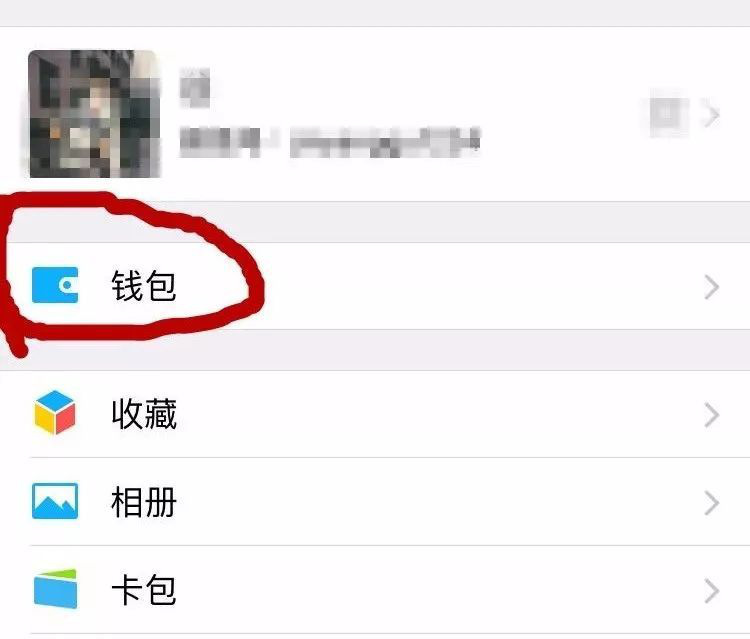Open favorites via the 收藏 row chevron
This screenshot has width=750, height=639.
pos(712,415)
